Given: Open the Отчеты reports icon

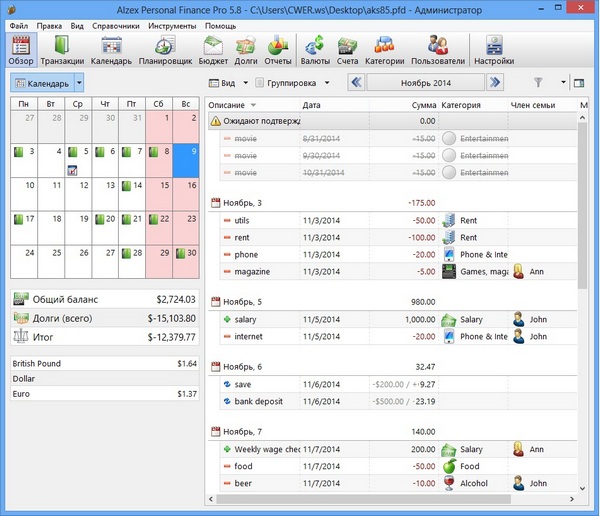Looking at the screenshot, I should tap(279, 49).
